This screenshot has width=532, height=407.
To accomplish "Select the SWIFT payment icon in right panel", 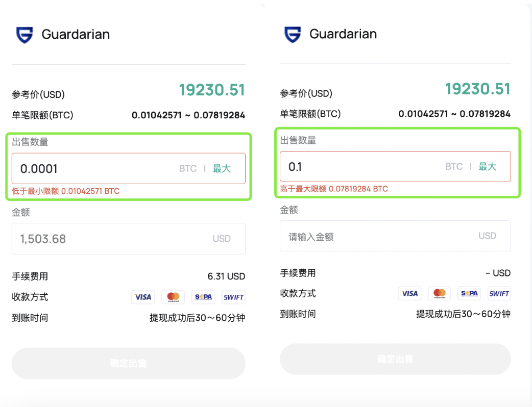I will [499, 293].
